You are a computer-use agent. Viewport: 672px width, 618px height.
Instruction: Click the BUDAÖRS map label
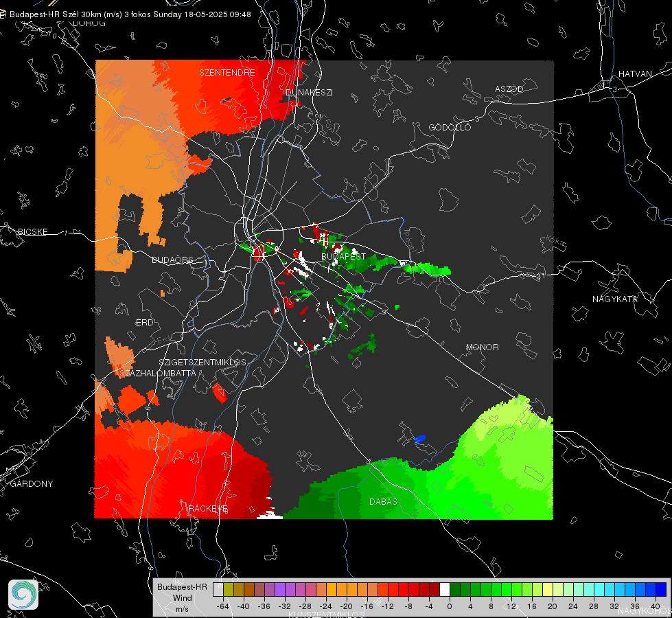[173, 260]
